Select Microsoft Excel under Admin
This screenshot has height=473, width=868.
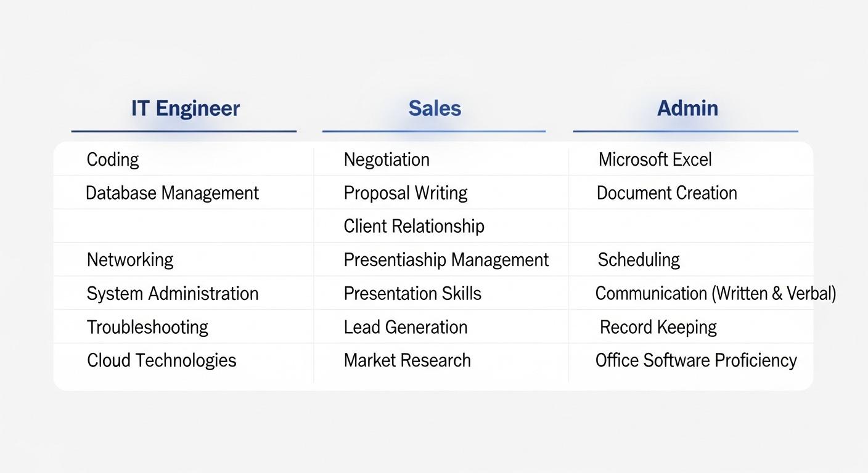(x=655, y=160)
